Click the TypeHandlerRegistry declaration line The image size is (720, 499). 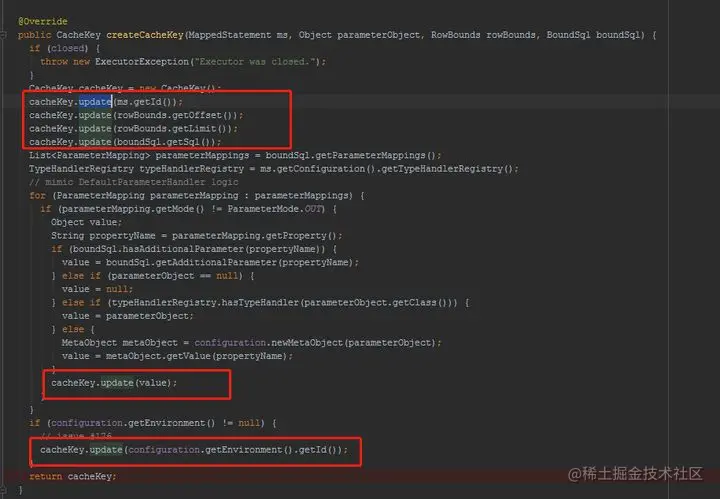274,168
